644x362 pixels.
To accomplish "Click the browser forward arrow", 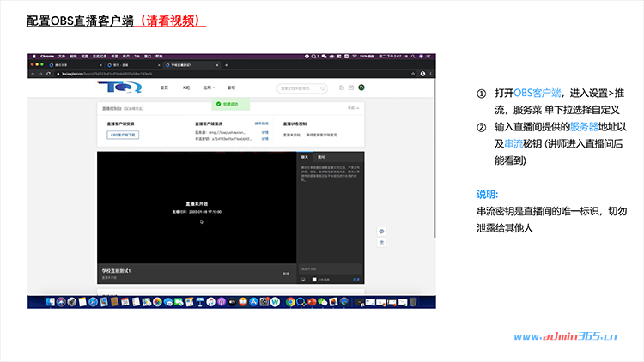I will (40, 74).
